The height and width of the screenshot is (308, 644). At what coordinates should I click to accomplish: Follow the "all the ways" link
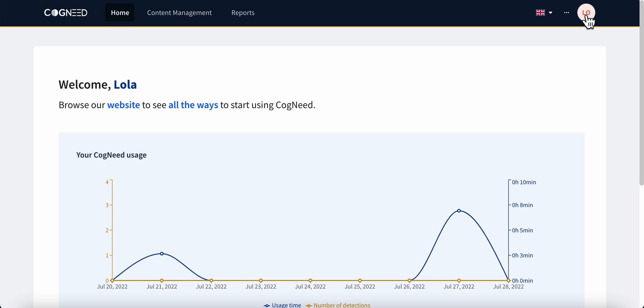(193, 105)
